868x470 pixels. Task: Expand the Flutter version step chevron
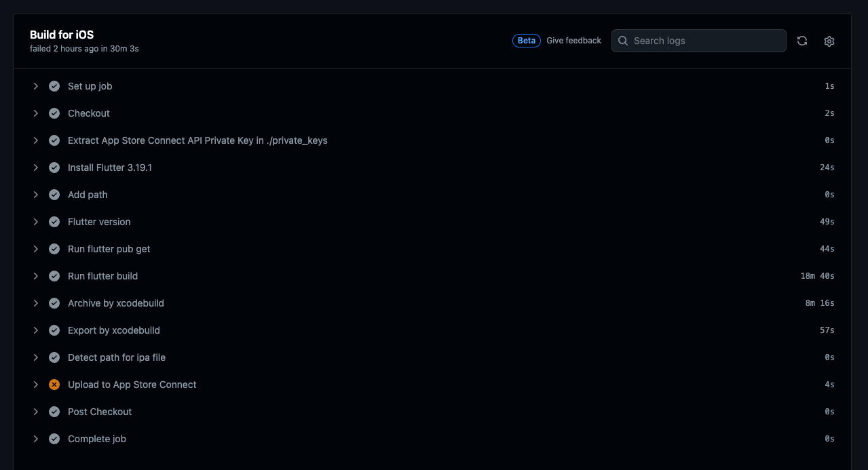(35, 222)
